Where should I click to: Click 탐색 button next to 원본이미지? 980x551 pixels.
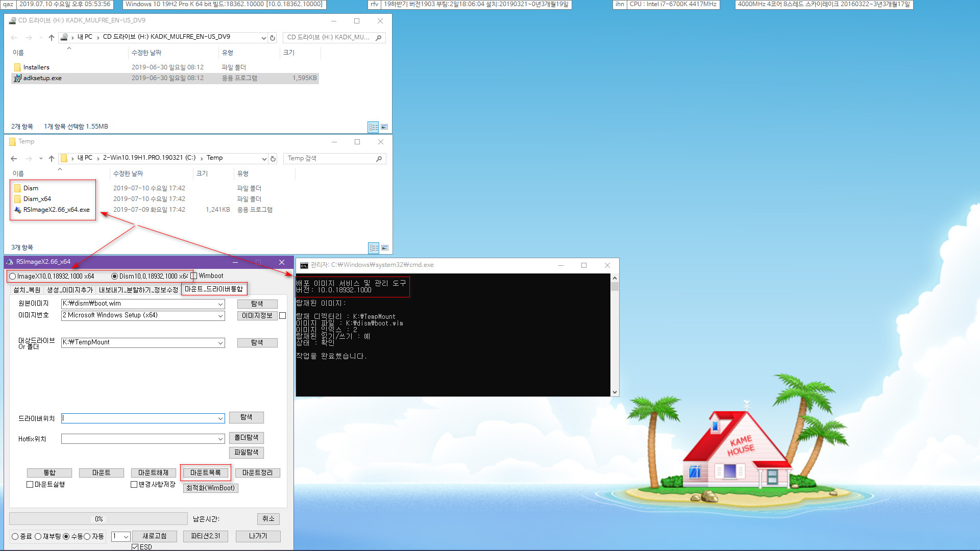click(x=257, y=304)
